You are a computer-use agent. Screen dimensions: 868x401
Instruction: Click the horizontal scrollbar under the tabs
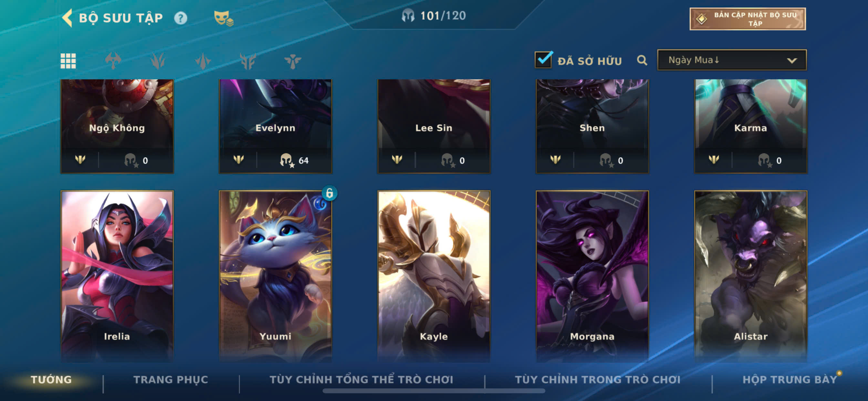click(434, 391)
